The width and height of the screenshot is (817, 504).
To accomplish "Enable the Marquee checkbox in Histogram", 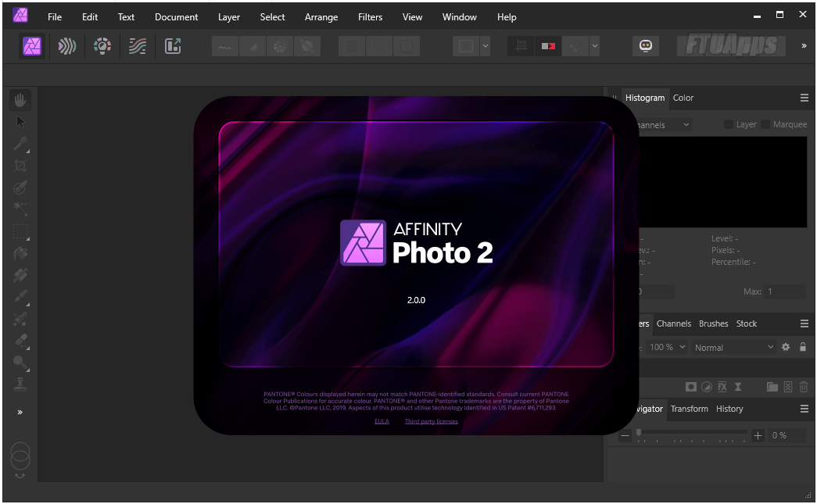I will coord(765,124).
